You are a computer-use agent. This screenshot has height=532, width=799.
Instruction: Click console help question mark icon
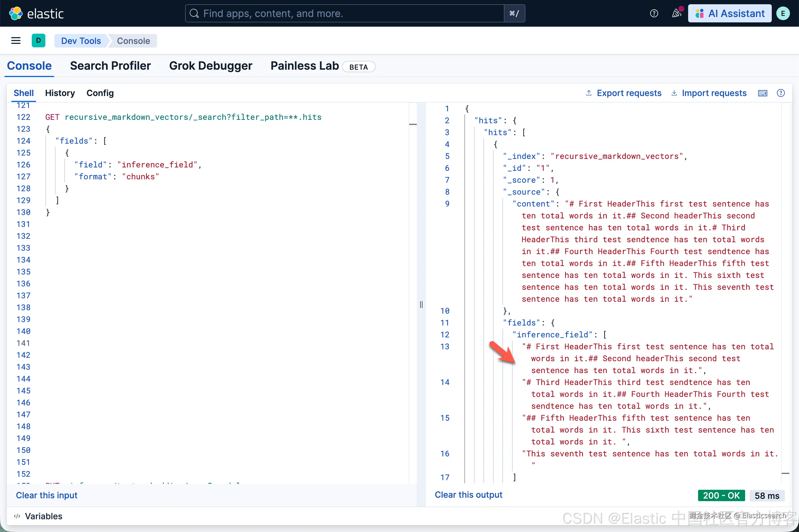780,93
